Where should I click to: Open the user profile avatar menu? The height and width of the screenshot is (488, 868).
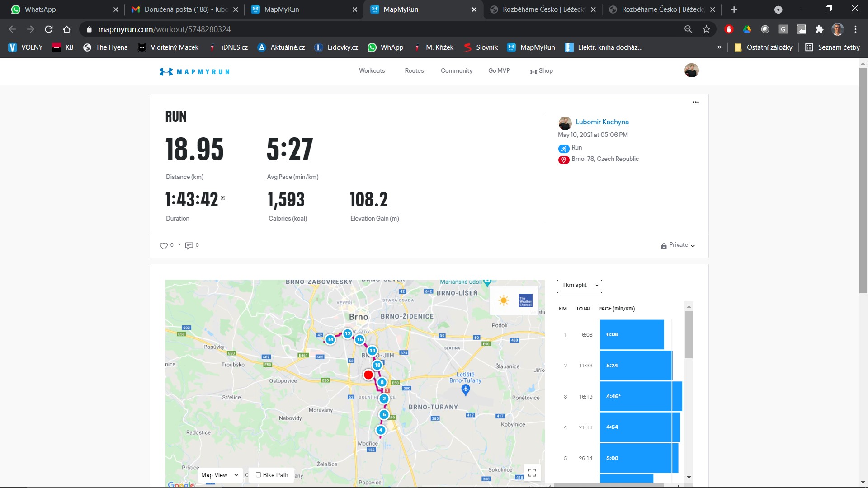click(x=691, y=70)
